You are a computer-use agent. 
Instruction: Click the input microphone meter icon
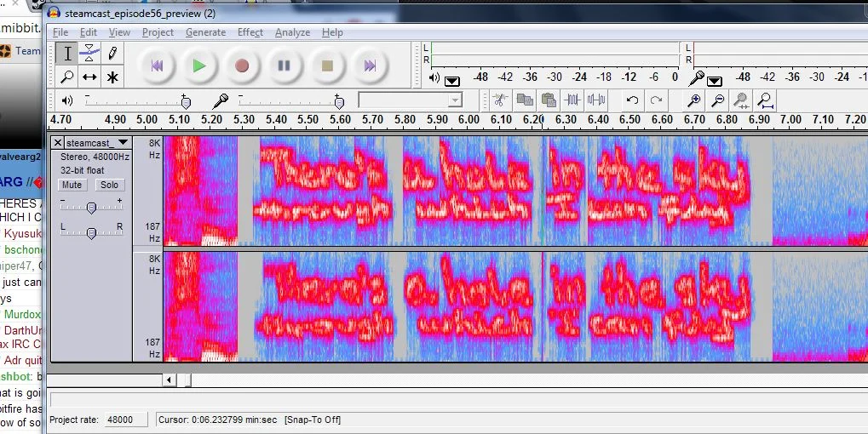point(696,78)
